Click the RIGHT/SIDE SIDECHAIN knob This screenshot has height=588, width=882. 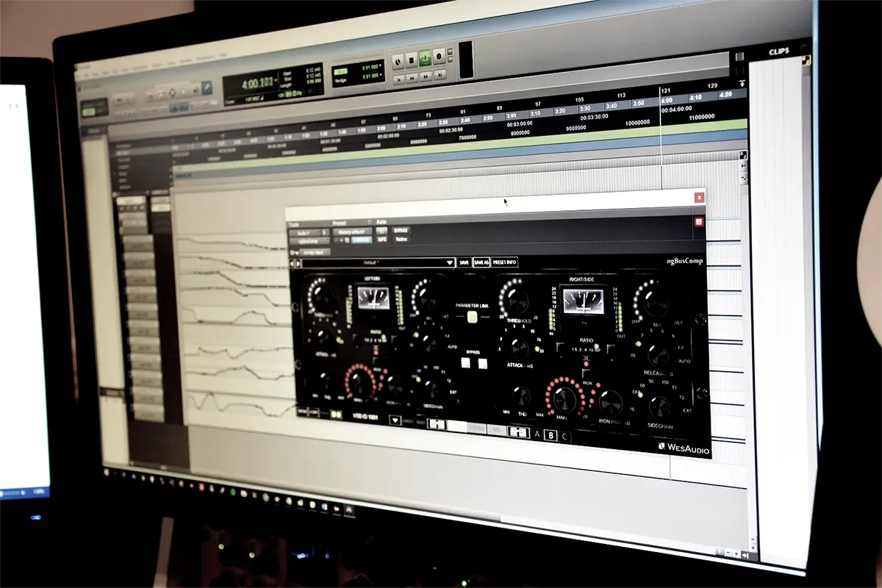point(659,406)
